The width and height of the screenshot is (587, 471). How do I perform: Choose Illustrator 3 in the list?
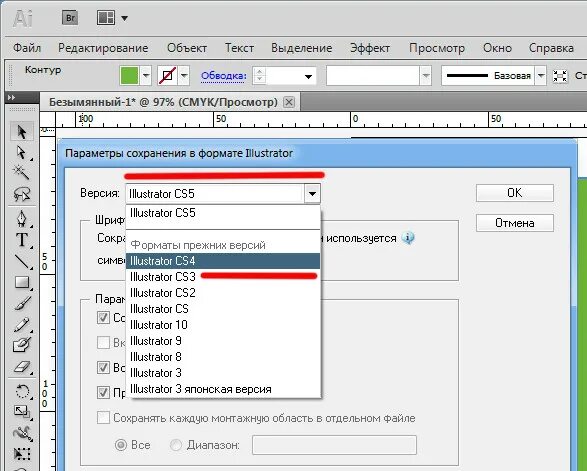click(223, 373)
